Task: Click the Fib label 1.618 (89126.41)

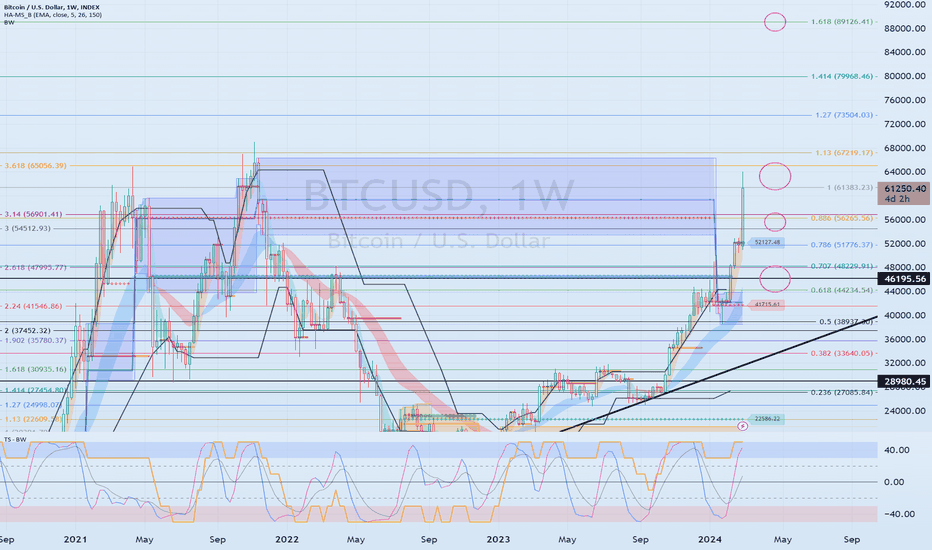Action: point(842,22)
